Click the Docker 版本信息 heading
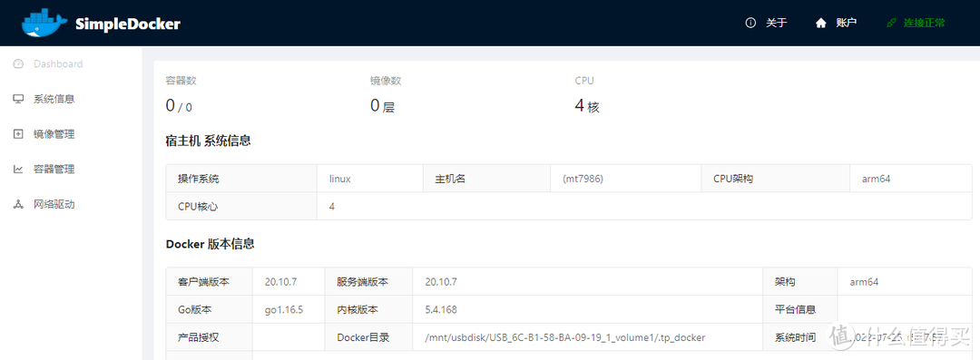 [x=210, y=244]
